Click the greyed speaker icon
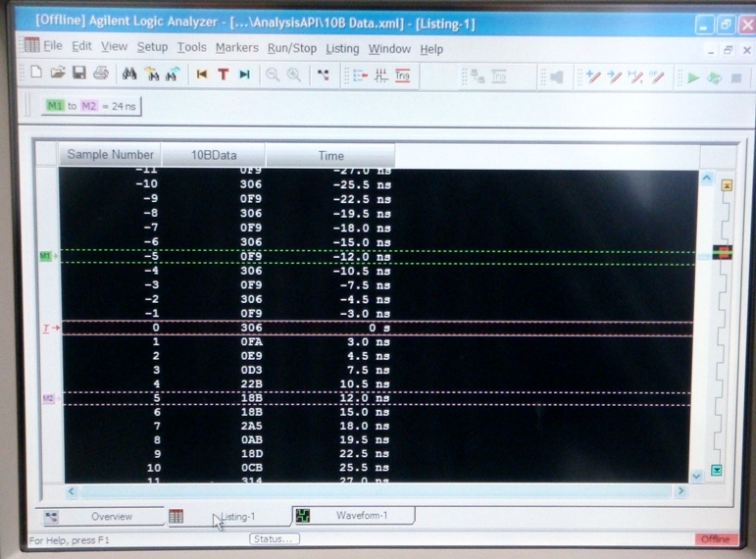756x559 pixels. (557, 77)
